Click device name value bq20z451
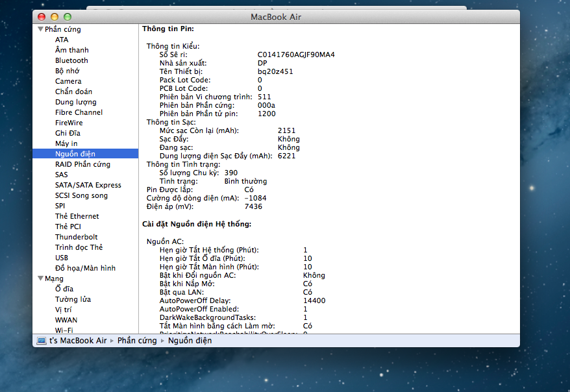The width and height of the screenshot is (570, 392). click(x=275, y=71)
